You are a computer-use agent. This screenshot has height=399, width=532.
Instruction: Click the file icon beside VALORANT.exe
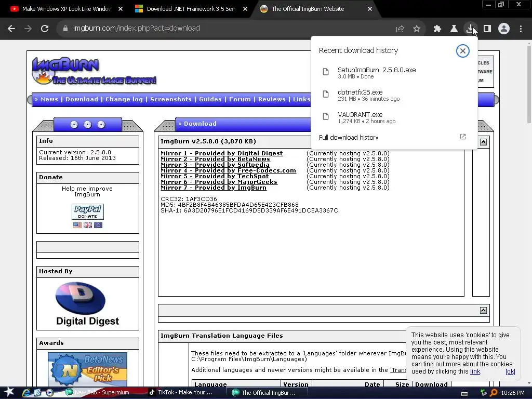[x=326, y=116]
